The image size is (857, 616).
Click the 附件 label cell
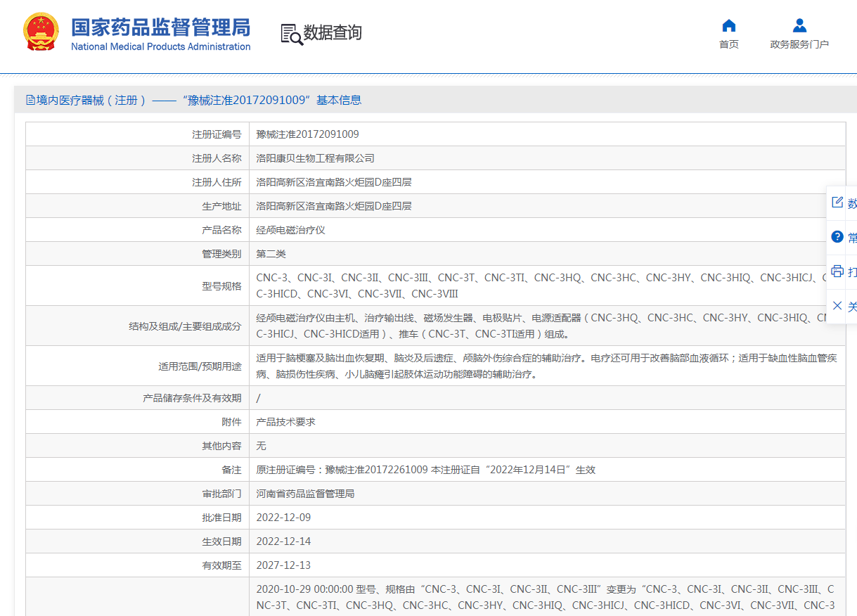(x=138, y=422)
